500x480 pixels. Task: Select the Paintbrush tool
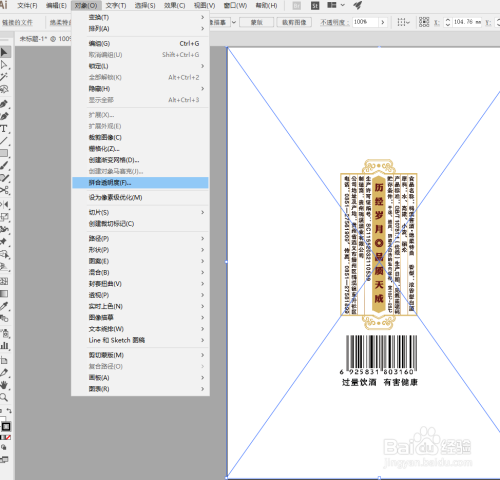4,166
